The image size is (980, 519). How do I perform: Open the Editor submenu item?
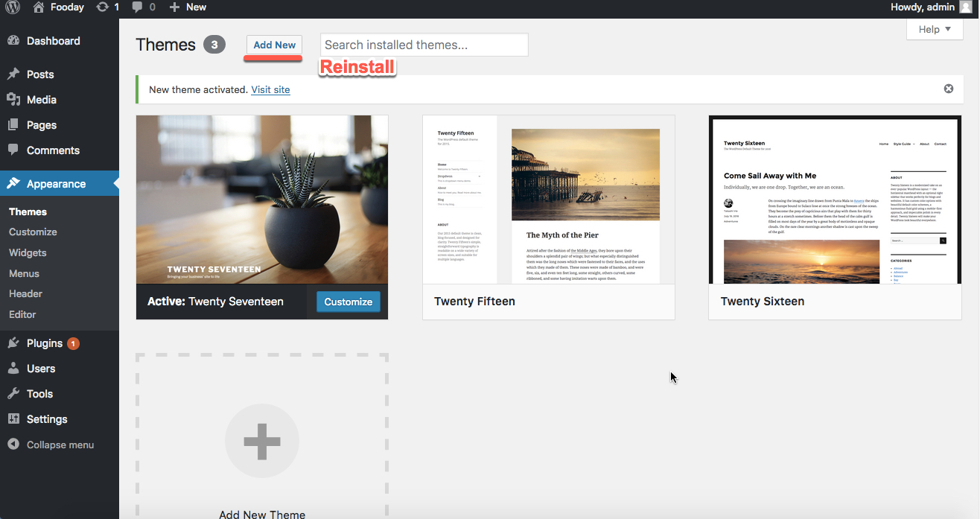click(22, 314)
